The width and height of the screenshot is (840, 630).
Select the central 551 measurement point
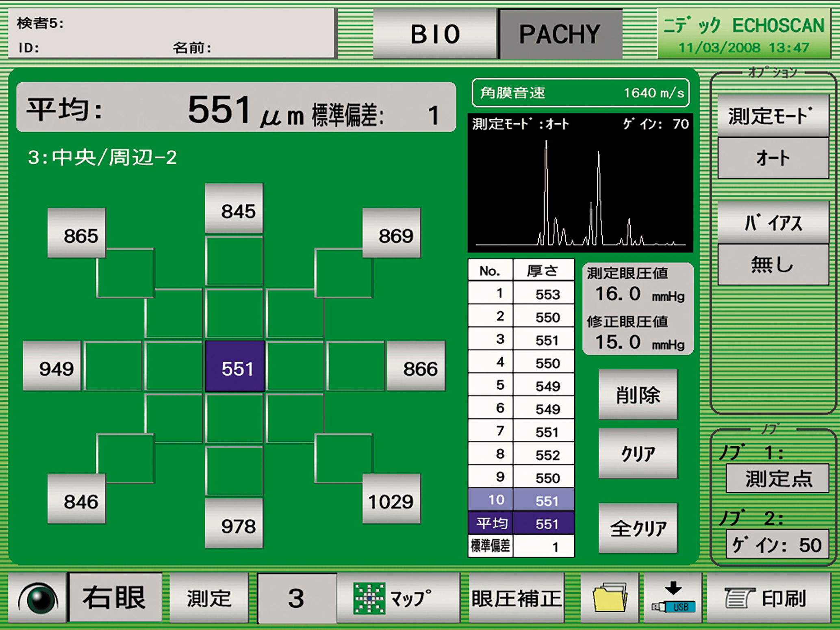[235, 367]
